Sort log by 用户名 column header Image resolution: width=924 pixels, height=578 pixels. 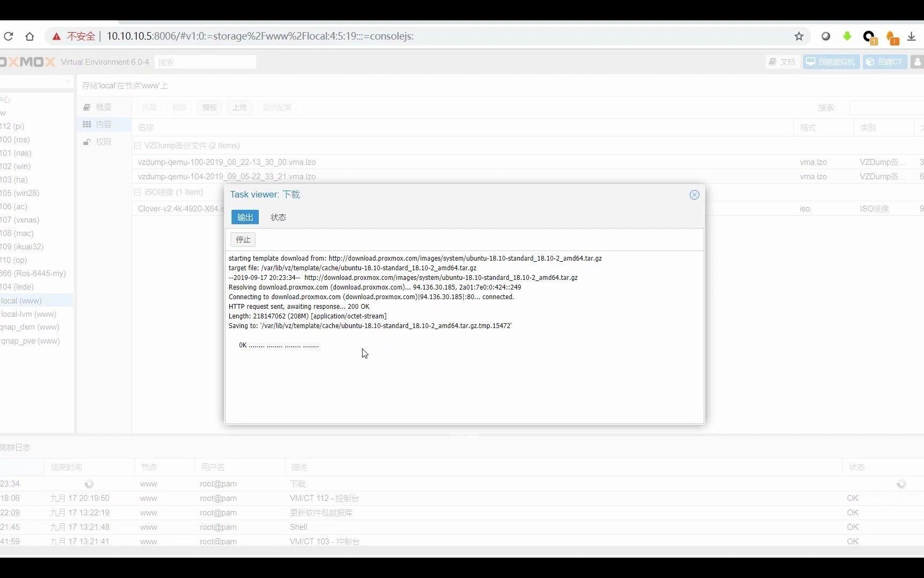click(x=240, y=467)
